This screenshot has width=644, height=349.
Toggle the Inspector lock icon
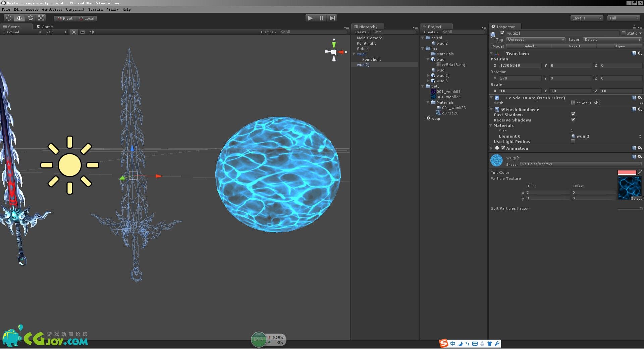634,27
